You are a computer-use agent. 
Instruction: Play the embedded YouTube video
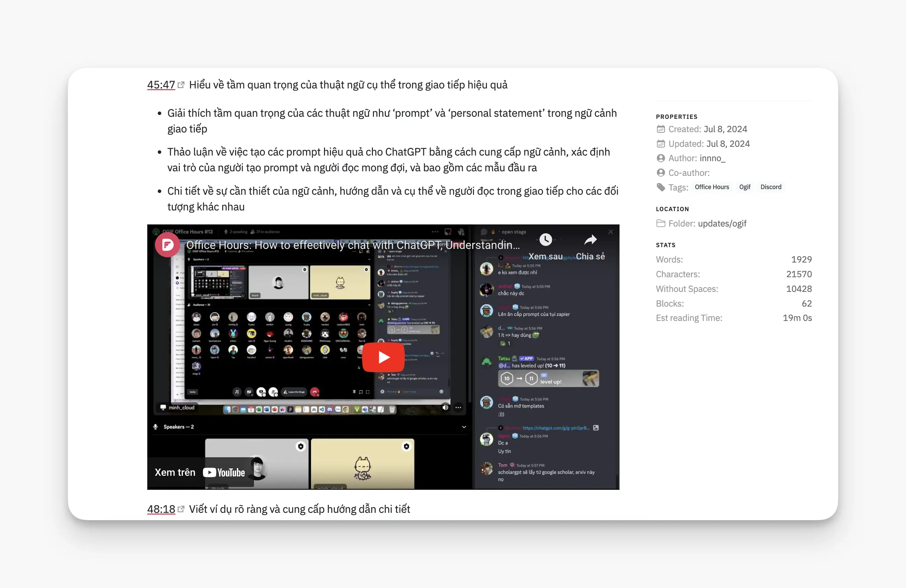click(383, 357)
